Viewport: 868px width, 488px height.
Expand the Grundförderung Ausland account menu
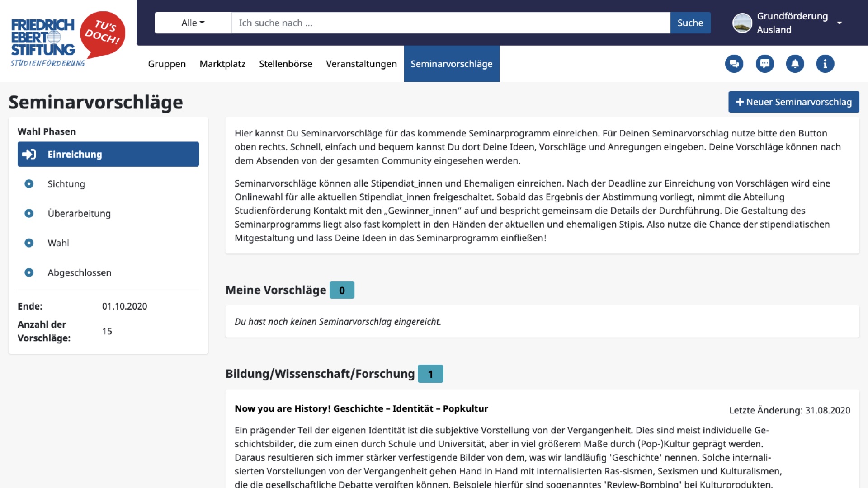839,23
